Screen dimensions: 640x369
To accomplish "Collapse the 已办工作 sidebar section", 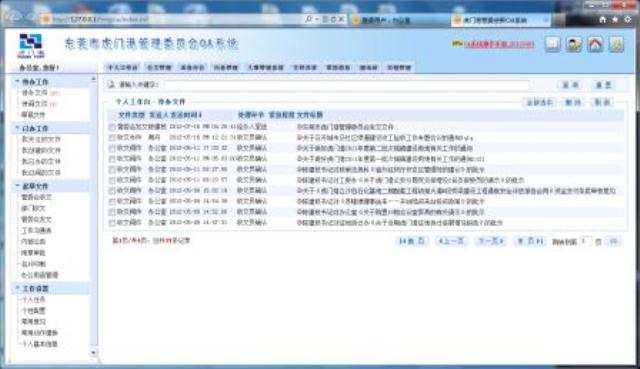I will pyautogui.click(x=18, y=128).
